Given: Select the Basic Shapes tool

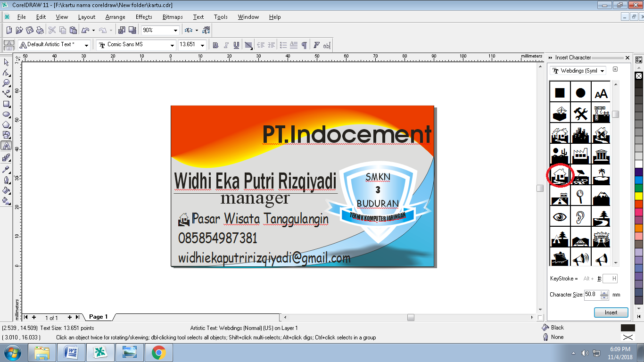Looking at the screenshot, I should [7, 135].
